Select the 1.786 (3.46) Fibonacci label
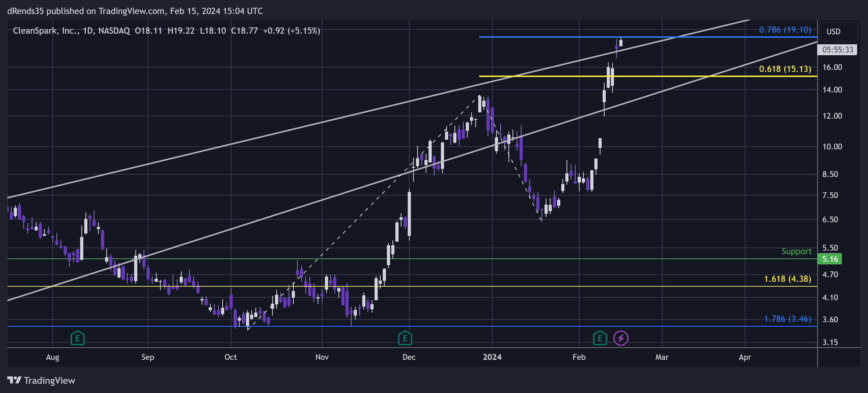 [x=787, y=318]
